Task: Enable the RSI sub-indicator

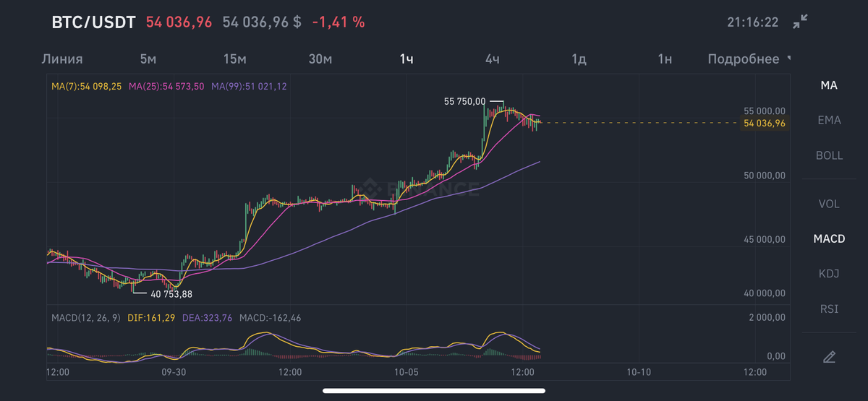Action: (x=829, y=309)
